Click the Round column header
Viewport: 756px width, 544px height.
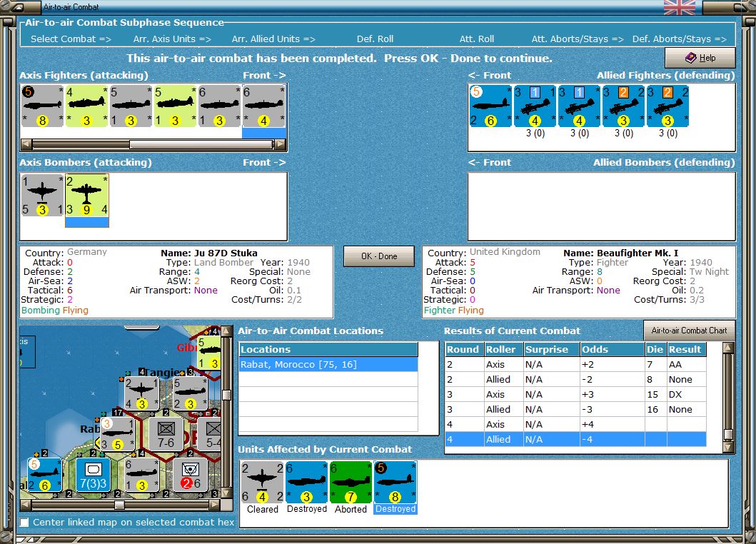463,350
